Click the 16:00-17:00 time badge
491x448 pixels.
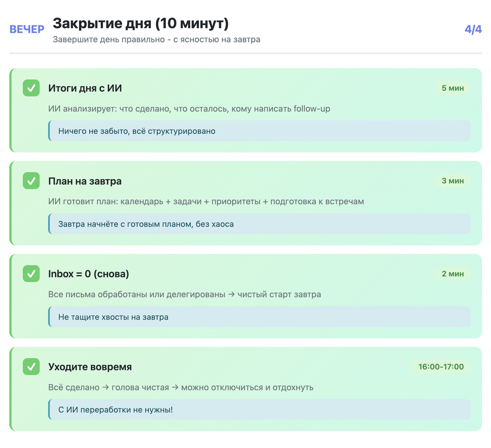[x=441, y=367]
